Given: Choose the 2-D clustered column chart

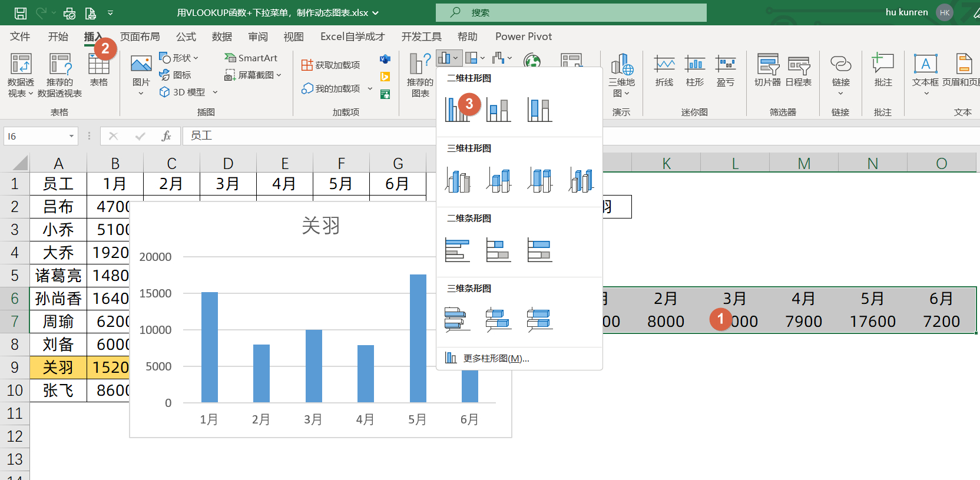Looking at the screenshot, I should [x=458, y=110].
